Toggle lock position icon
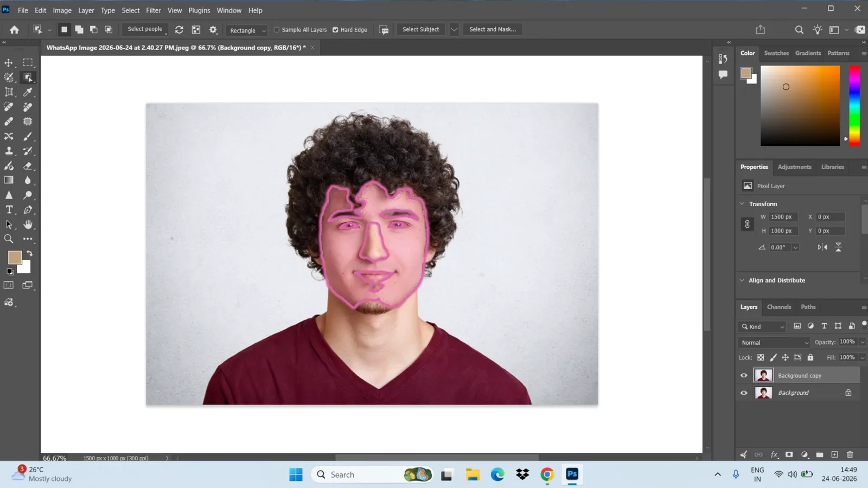Image resolution: width=868 pixels, height=488 pixels. point(785,357)
